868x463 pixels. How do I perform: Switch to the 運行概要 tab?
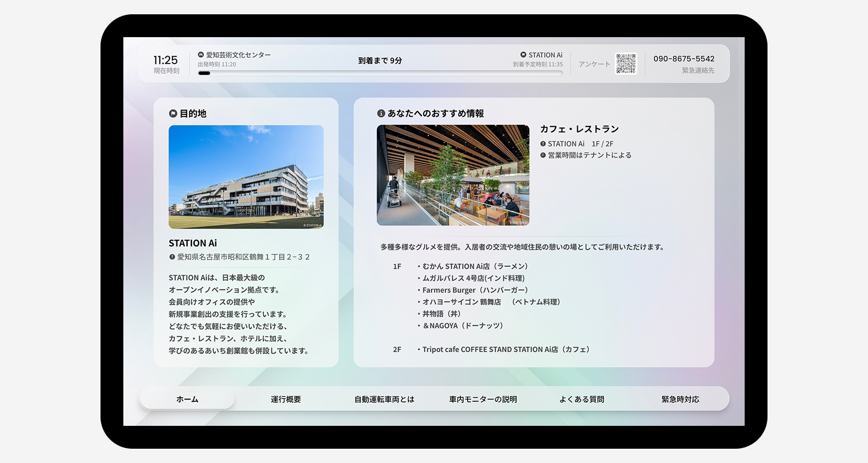(x=286, y=399)
